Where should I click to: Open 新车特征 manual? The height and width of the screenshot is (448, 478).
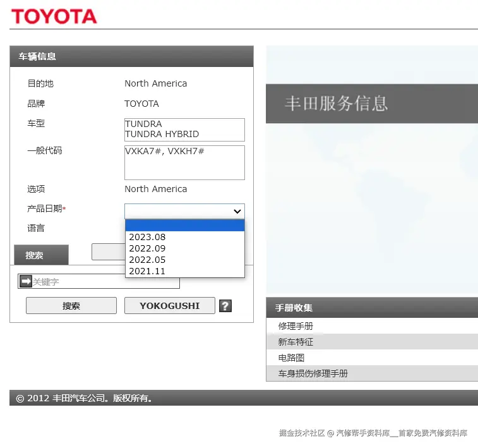pos(296,342)
